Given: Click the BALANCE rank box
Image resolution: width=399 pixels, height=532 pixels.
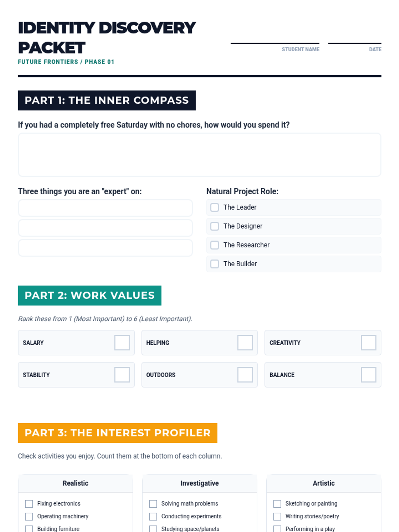Looking at the screenshot, I should tap(369, 375).
